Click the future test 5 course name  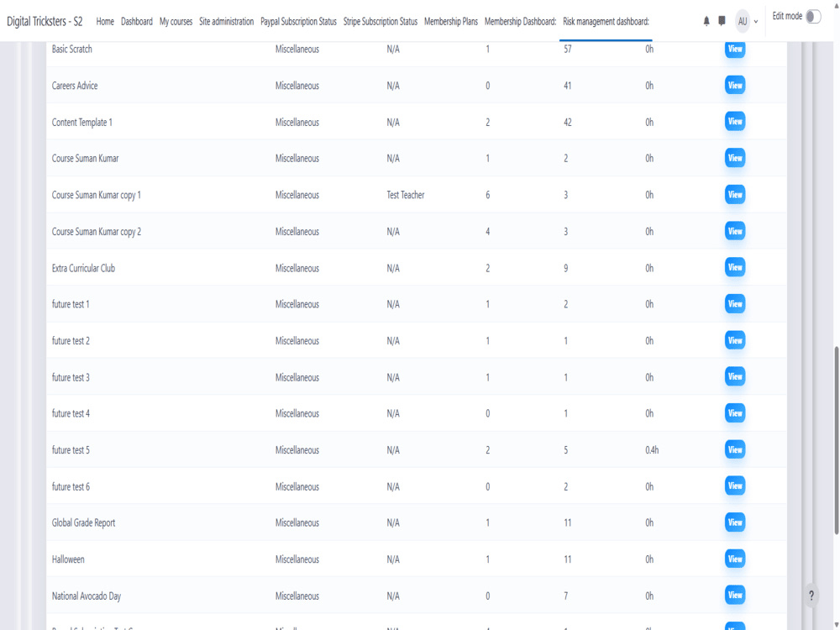point(71,450)
